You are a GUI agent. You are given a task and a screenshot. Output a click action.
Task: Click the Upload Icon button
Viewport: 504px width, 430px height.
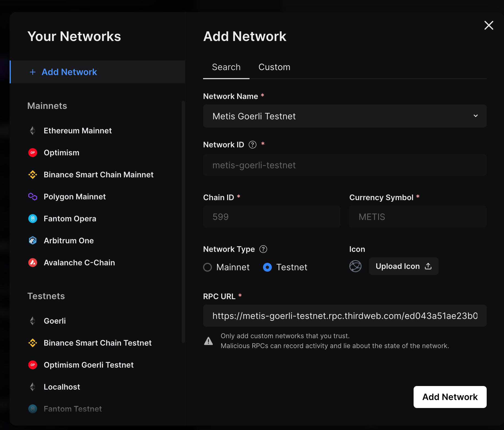tap(403, 266)
